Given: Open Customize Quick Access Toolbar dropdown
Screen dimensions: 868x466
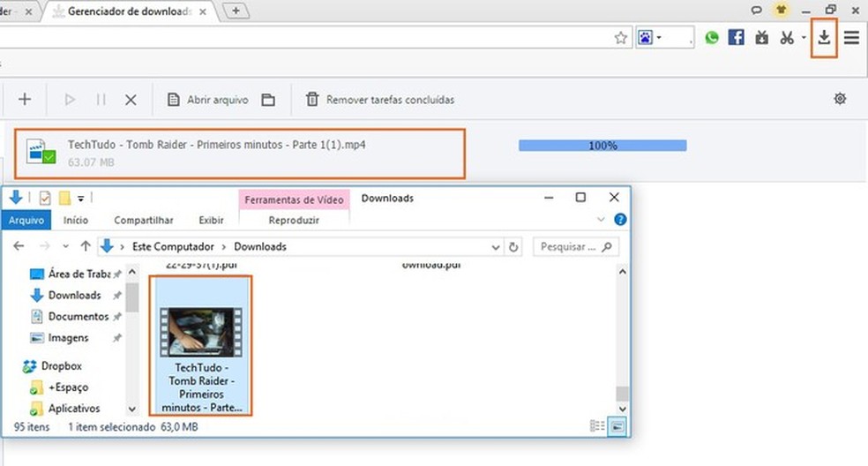Looking at the screenshot, I should [80, 199].
